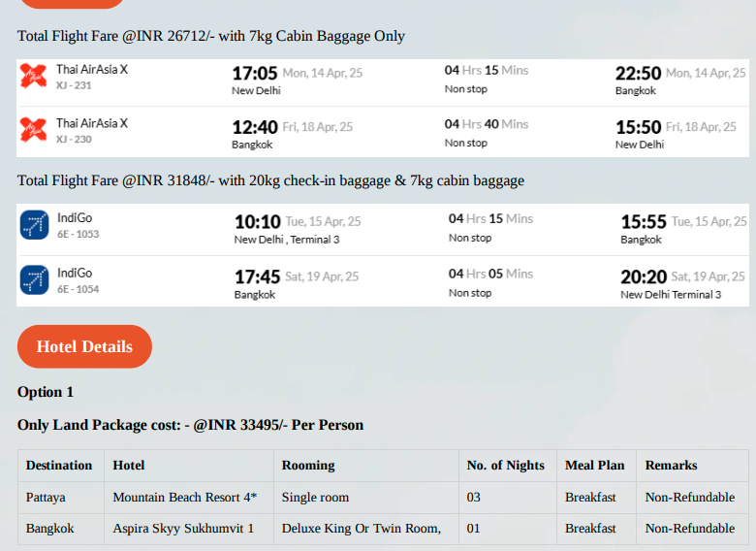This screenshot has height=551, width=756.
Task: Click the IndiGo logo for flight 6E-1054
Action: click(34, 279)
